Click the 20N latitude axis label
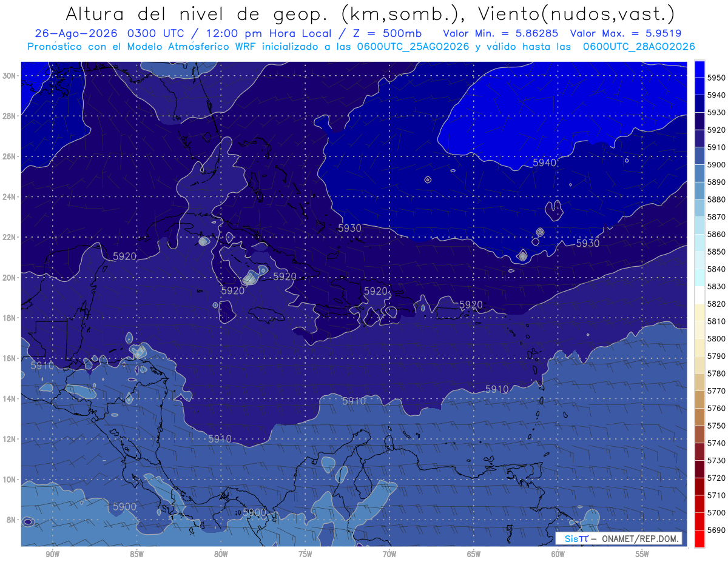This screenshot has height=562, width=728. (10, 278)
